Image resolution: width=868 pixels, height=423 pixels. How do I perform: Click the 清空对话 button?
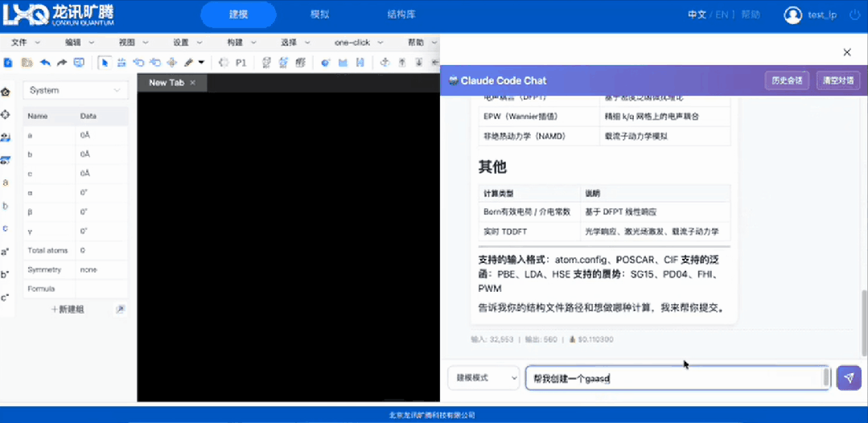pyautogui.click(x=838, y=80)
